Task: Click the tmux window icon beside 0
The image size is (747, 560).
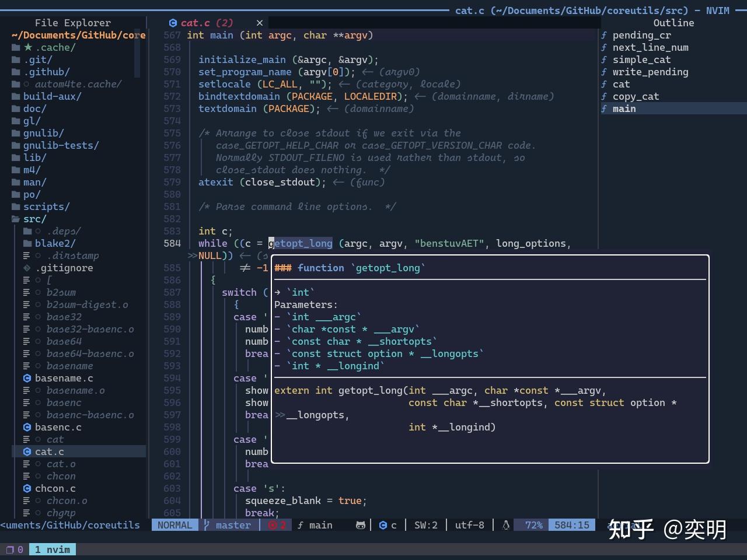Action: (9, 549)
